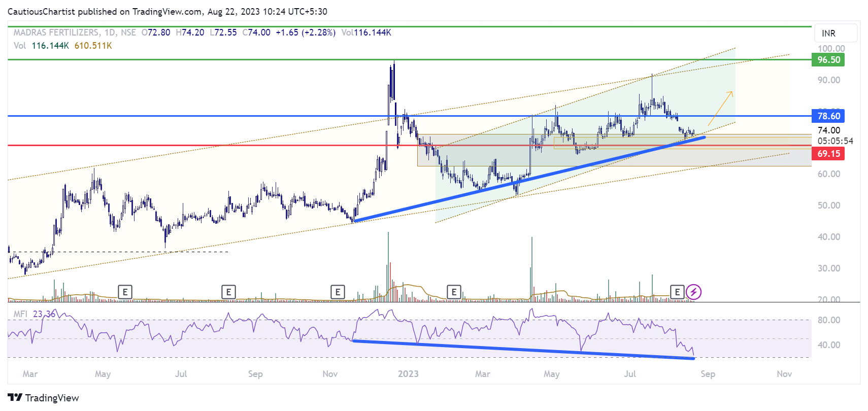Open the earnings marker E between May and Jul 2022

pos(125,292)
